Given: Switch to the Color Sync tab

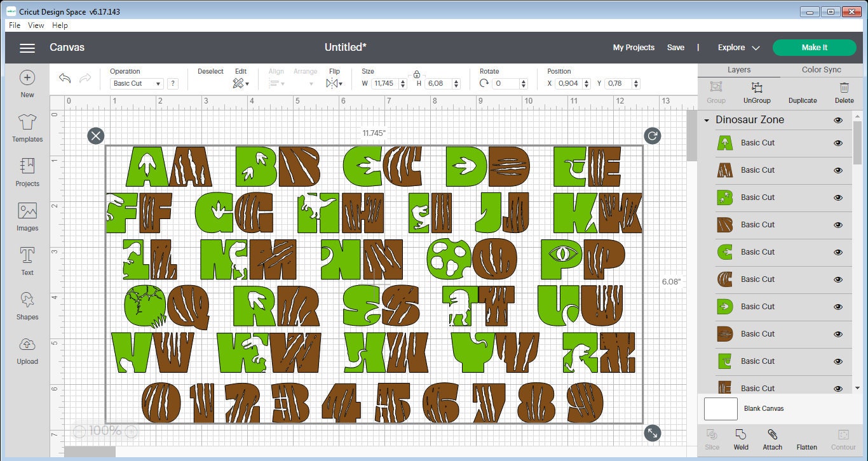Looking at the screenshot, I should point(821,69).
